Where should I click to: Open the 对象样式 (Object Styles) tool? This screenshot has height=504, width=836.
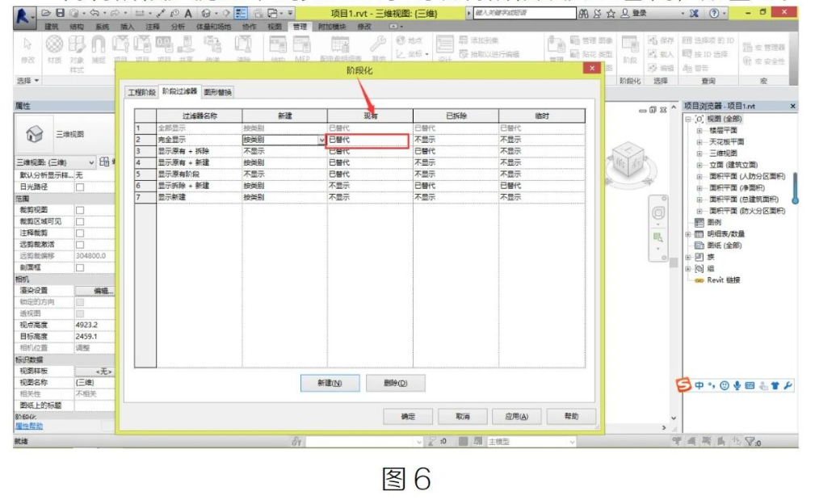pyautogui.click(x=77, y=53)
